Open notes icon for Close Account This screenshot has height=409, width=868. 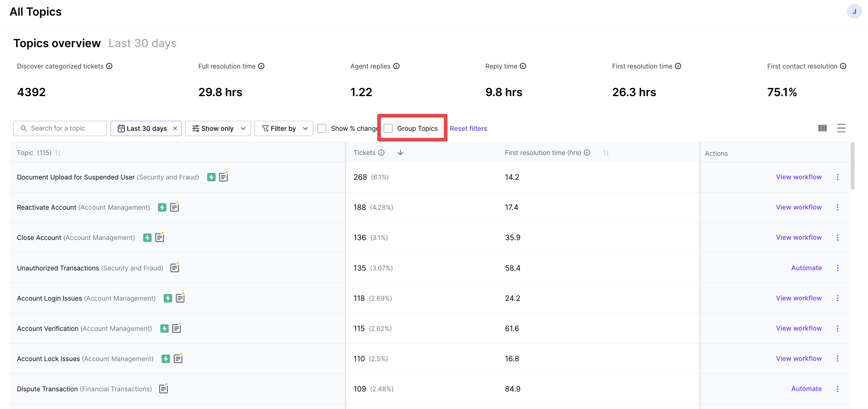pyautogui.click(x=159, y=237)
